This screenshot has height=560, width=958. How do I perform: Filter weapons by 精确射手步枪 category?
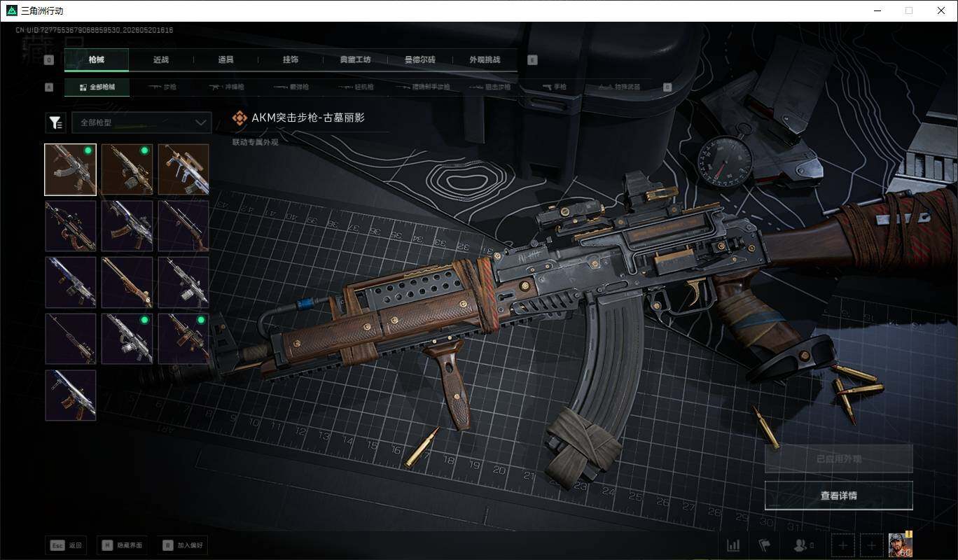(x=422, y=87)
